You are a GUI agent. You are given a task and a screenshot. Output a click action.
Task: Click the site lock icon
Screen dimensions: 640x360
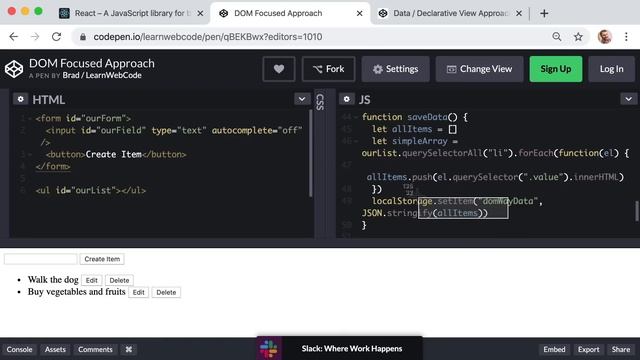[83, 37]
